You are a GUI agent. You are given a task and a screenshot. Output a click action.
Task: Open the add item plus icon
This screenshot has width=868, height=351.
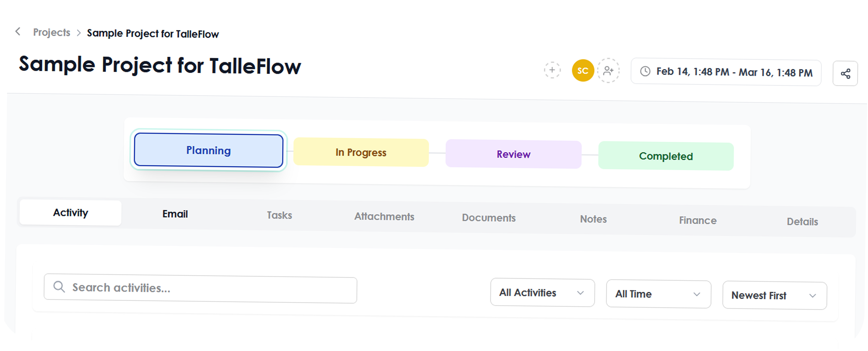click(552, 70)
